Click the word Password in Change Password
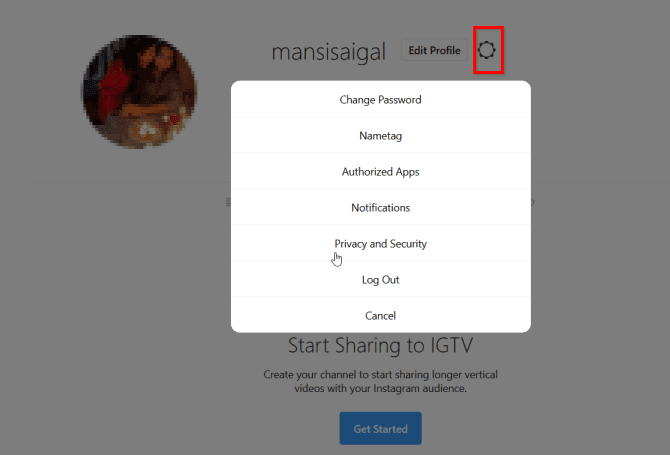670x455 pixels. [x=400, y=100]
